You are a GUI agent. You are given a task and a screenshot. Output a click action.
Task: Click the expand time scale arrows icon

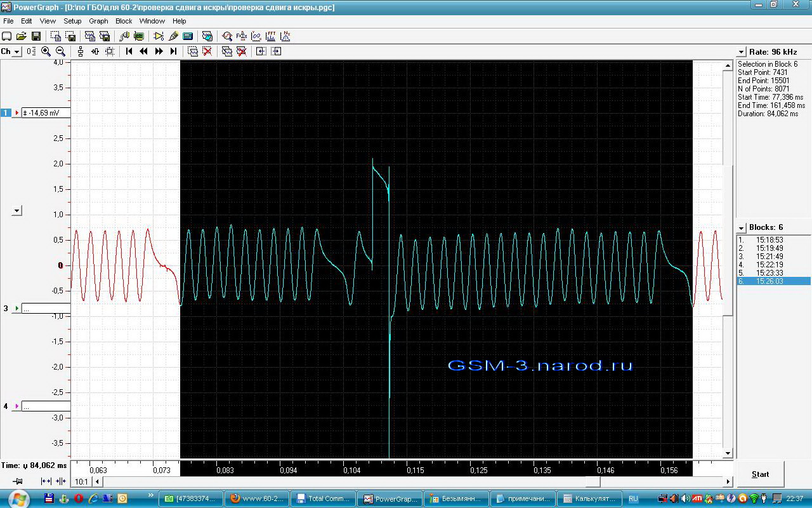pyautogui.click(x=46, y=481)
